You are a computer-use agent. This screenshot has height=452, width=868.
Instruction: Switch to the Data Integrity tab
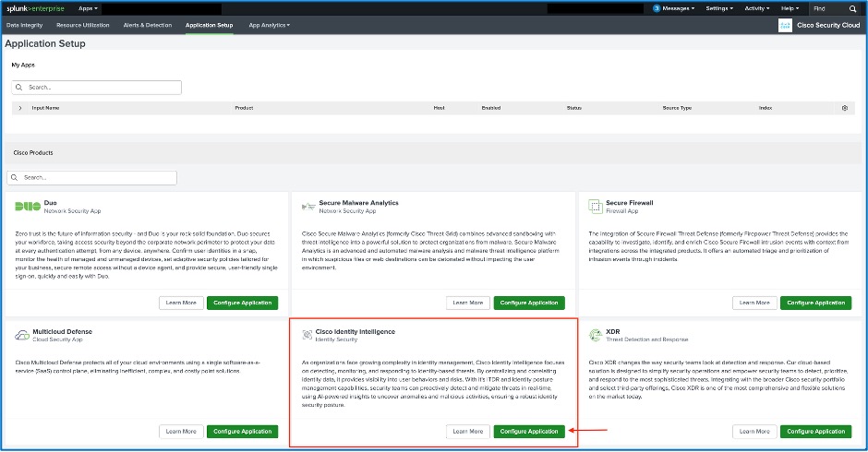click(x=26, y=25)
